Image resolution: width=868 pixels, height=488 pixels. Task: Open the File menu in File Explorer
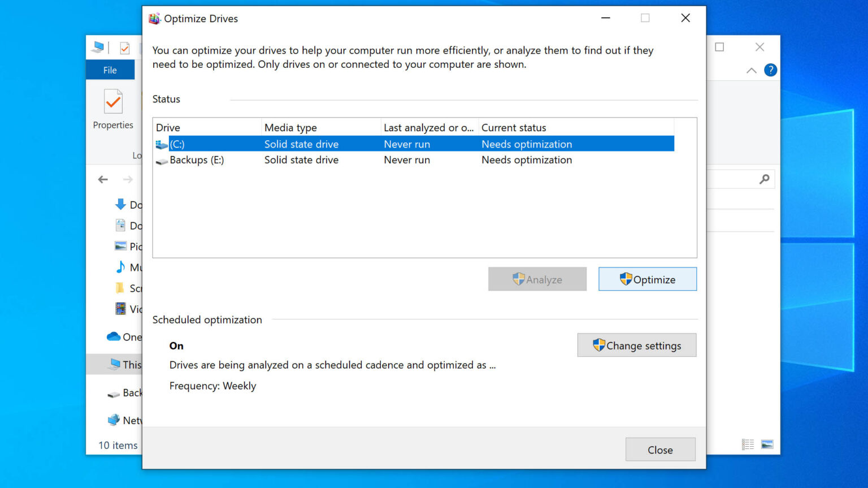(110, 70)
